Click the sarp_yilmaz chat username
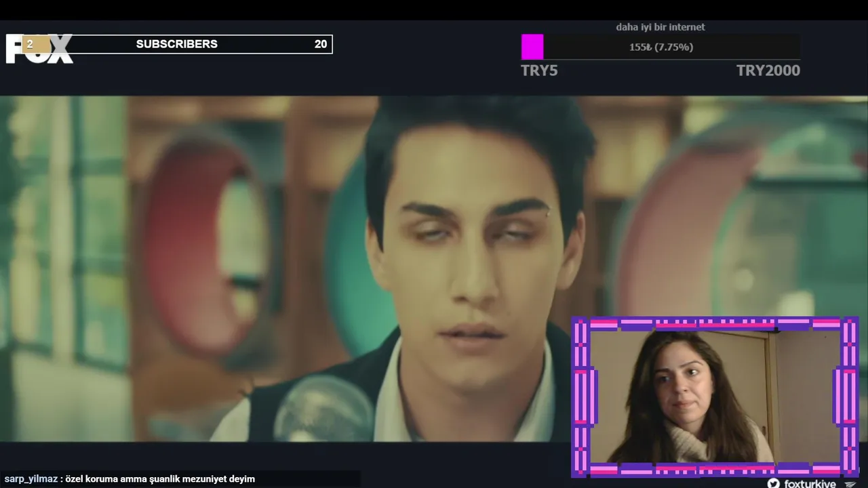 pos(31,479)
